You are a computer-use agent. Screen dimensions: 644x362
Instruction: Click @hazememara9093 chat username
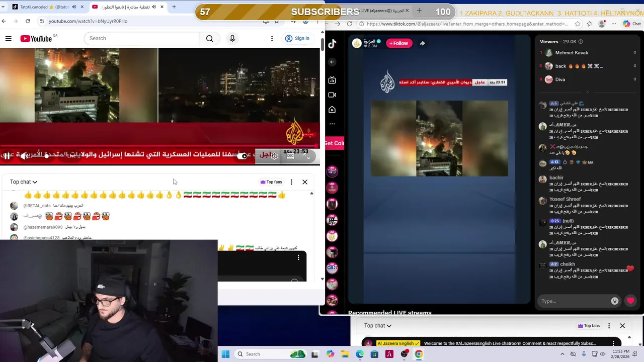[43, 227]
